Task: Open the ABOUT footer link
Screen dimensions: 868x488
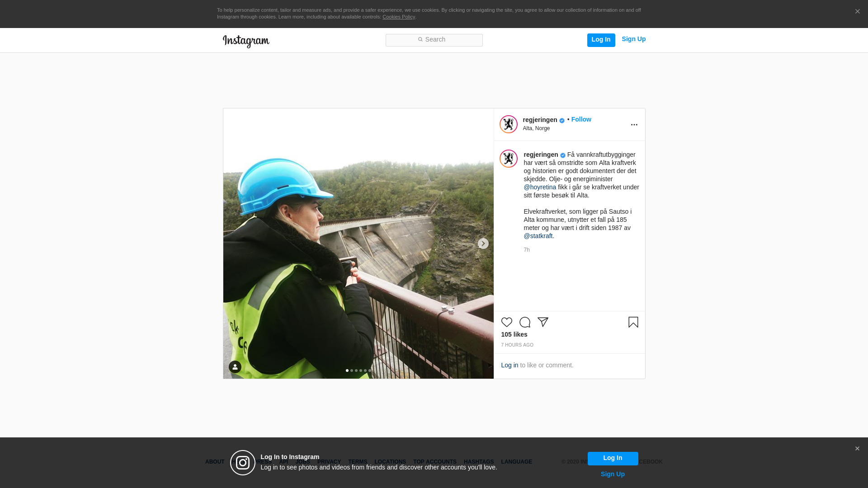Action: point(215,462)
